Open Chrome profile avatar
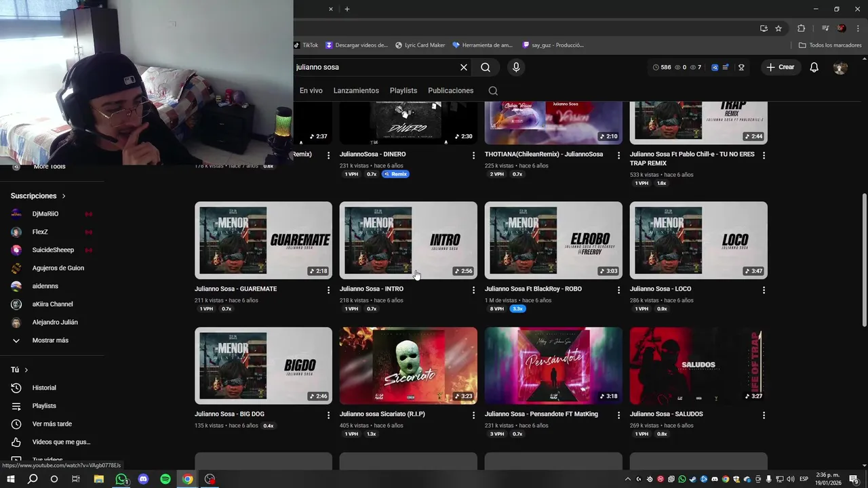Image resolution: width=868 pixels, height=488 pixels. (x=842, y=28)
